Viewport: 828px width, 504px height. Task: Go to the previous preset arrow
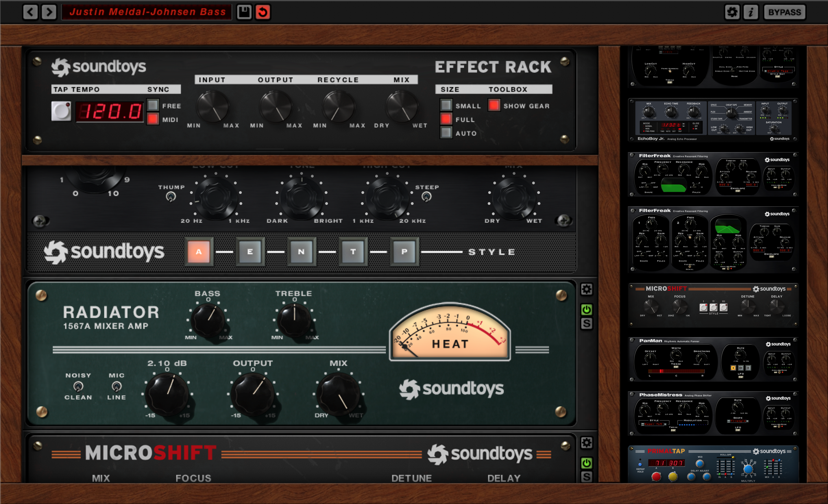(x=31, y=12)
